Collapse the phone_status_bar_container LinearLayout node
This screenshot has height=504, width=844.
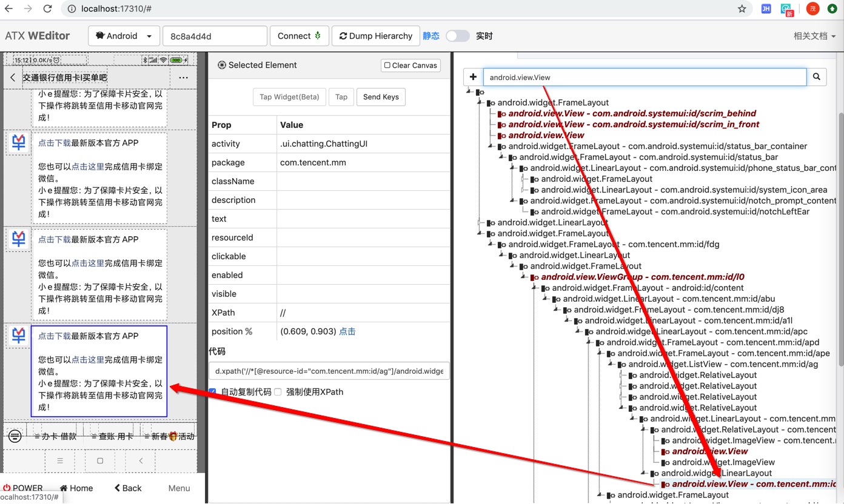[513, 168]
